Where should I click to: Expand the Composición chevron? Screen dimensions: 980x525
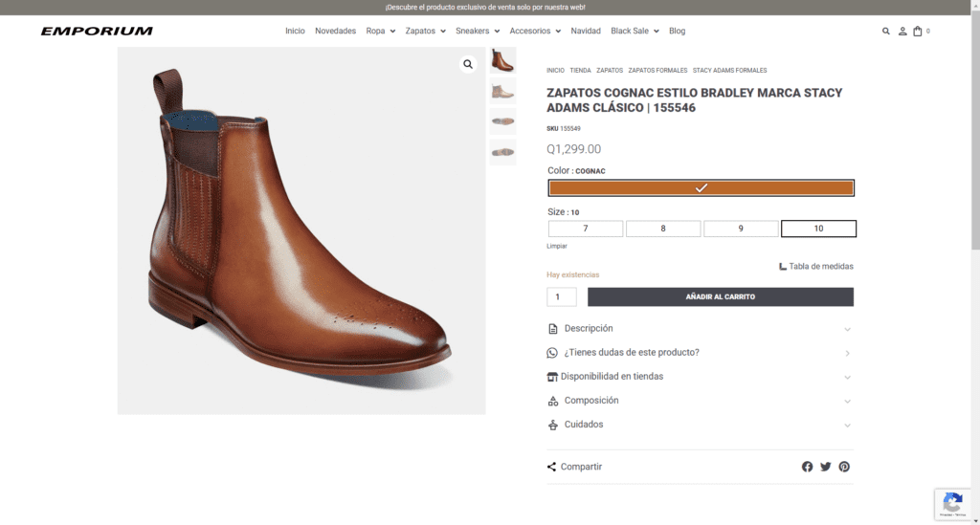pos(848,402)
